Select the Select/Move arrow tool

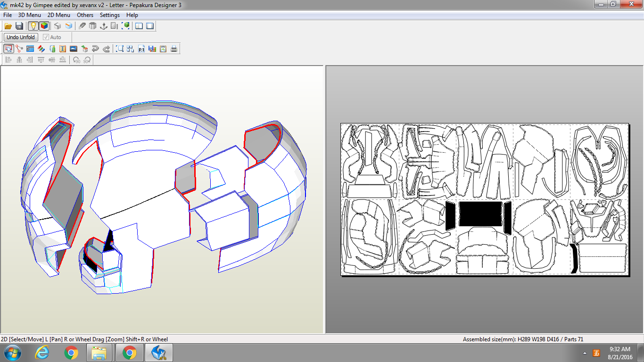point(8,49)
